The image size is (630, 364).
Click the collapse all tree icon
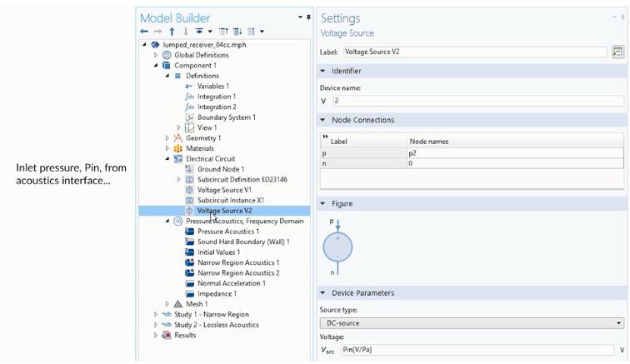223,32
